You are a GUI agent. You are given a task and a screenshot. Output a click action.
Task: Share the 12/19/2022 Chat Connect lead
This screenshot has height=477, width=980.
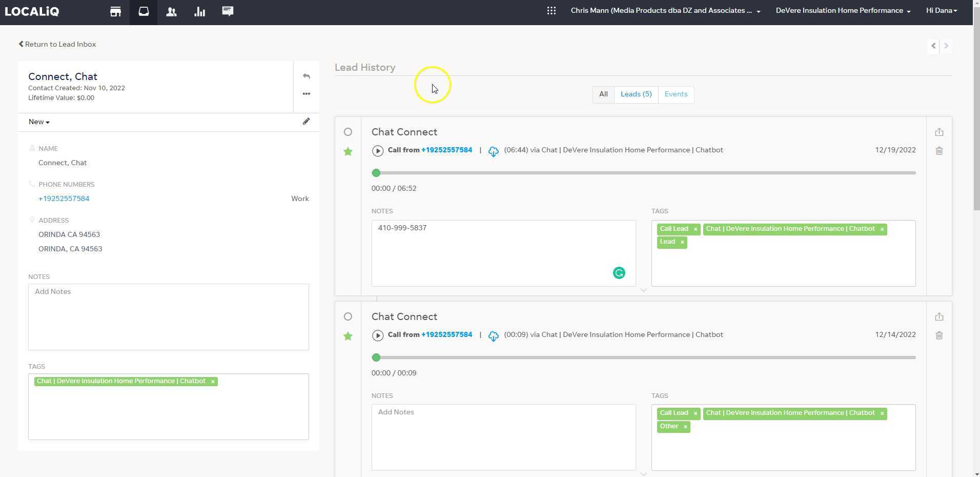point(939,132)
